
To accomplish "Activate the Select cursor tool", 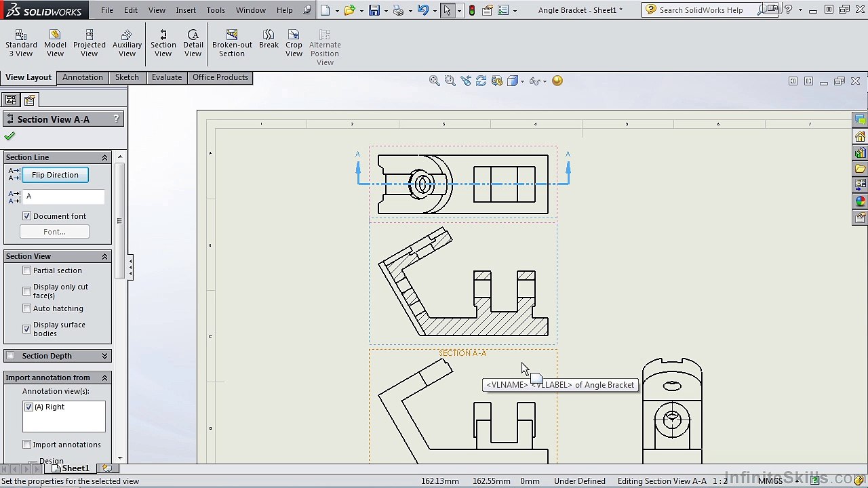I will [448, 10].
